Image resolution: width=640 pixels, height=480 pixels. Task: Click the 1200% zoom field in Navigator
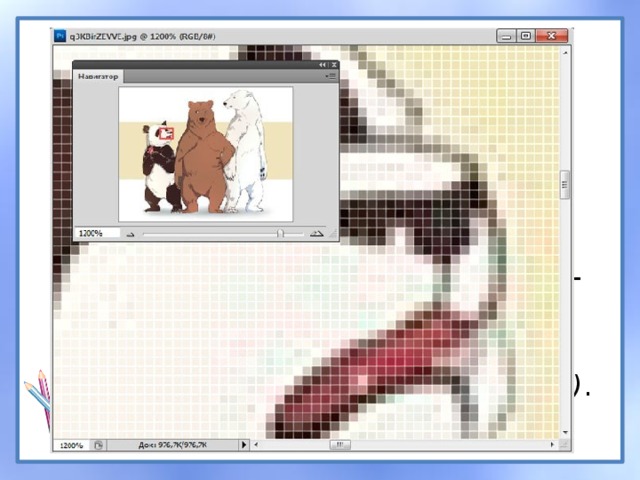96,233
